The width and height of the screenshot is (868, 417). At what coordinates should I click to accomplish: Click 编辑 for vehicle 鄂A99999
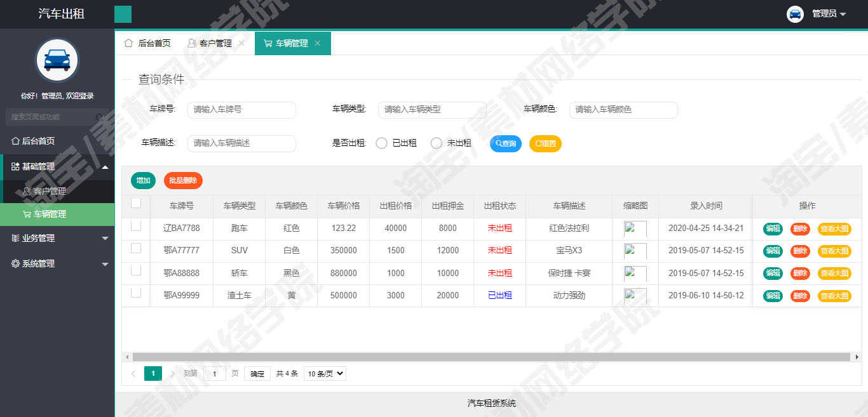coord(773,296)
